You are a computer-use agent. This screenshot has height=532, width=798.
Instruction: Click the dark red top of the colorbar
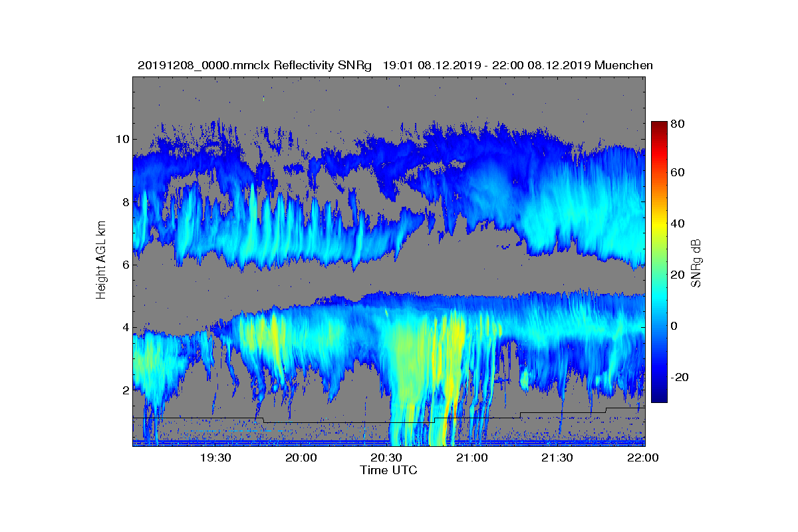pyautogui.click(x=659, y=125)
